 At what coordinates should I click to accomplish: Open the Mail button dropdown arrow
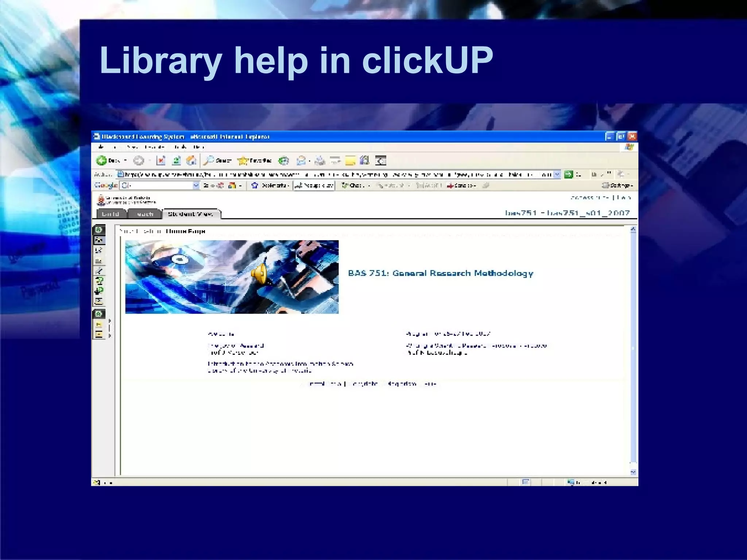[x=309, y=160]
